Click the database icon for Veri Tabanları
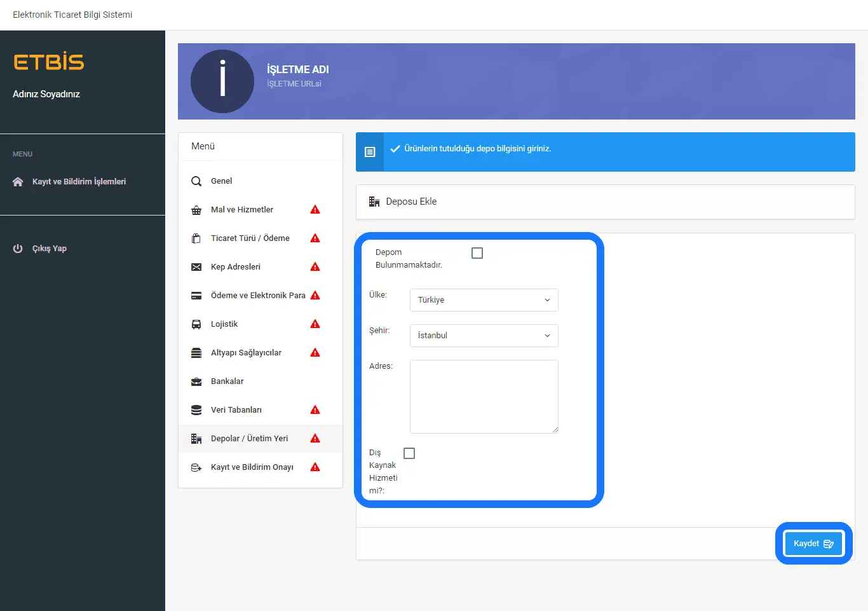Image resolution: width=868 pixels, height=611 pixels. (x=196, y=410)
